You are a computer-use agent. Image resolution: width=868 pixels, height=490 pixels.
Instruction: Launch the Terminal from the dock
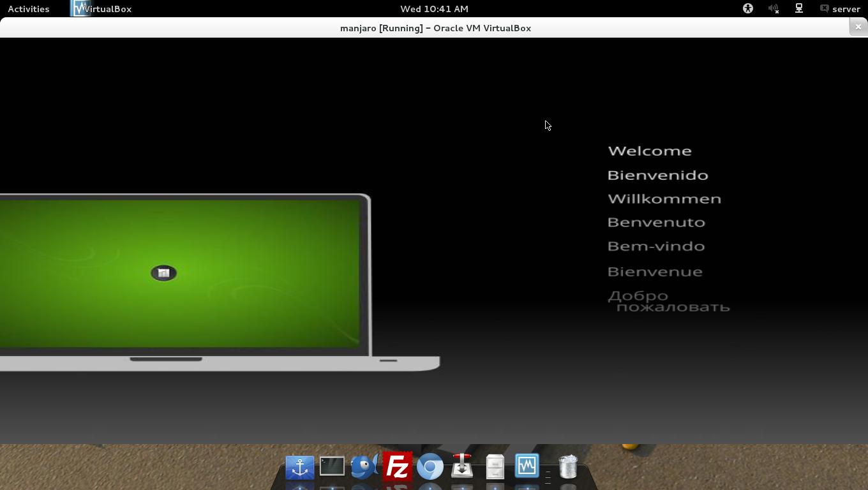332,466
